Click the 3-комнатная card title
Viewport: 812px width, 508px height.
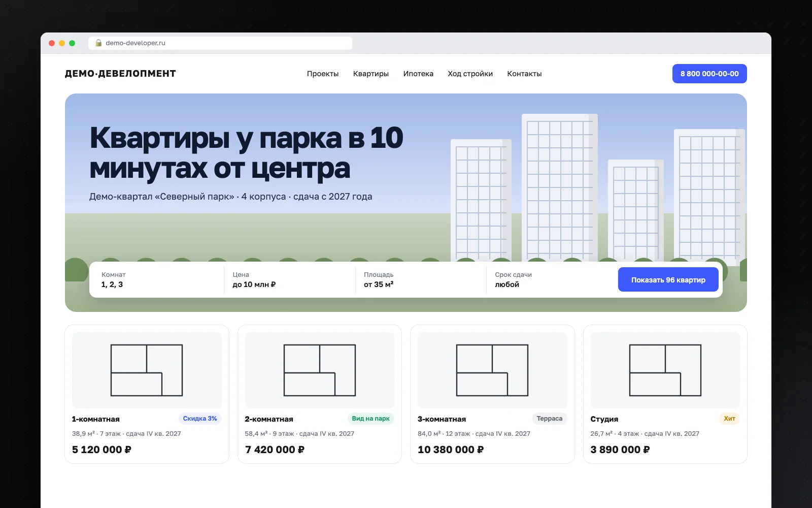point(442,419)
